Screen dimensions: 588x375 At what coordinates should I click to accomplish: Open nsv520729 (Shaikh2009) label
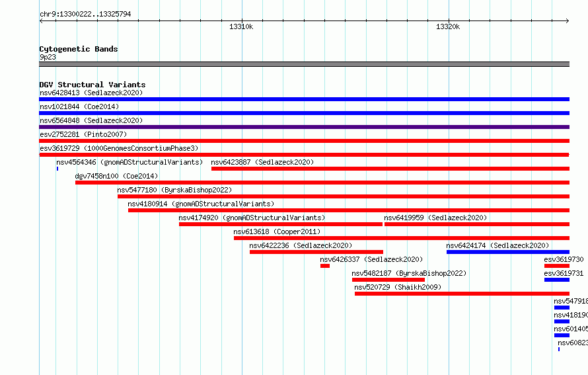pos(398,287)
